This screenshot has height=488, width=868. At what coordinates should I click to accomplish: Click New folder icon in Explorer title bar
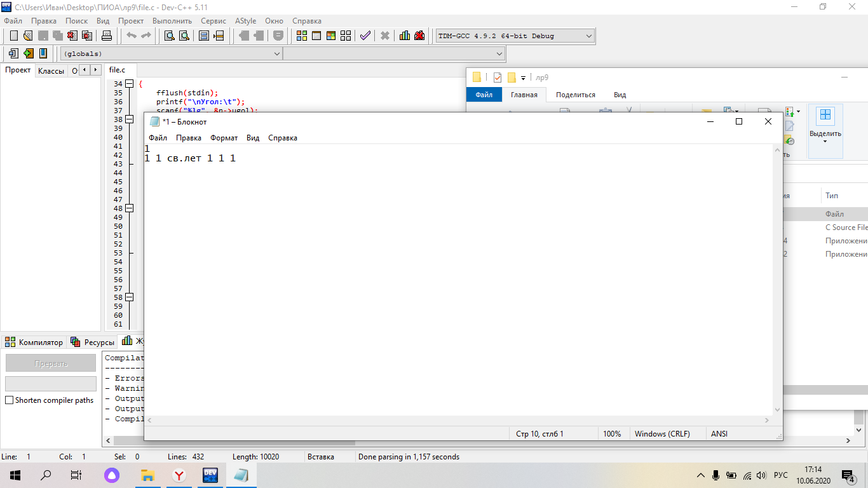[512, 78]
